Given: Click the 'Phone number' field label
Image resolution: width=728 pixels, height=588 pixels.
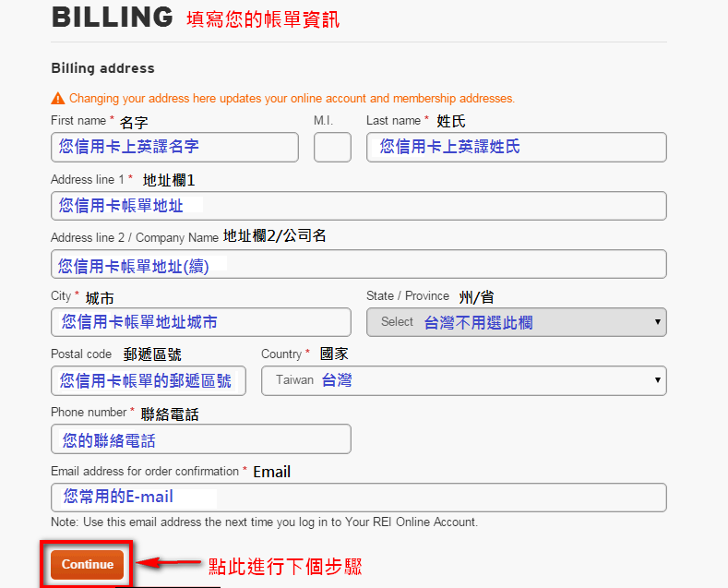Looking at the screenshot, I should [89, 412].
